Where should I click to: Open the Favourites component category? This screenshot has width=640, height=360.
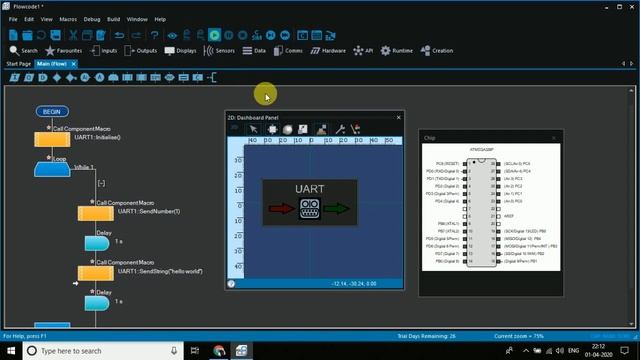[x=64, y=51]
